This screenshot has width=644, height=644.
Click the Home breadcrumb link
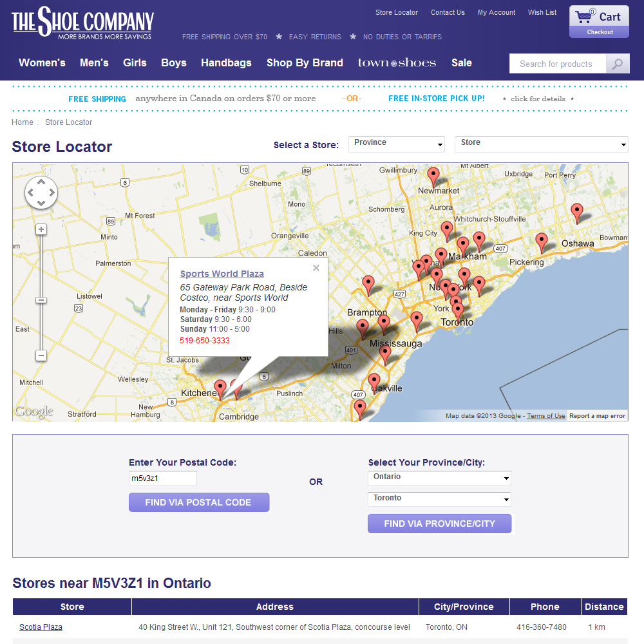[x=22, y=122]
